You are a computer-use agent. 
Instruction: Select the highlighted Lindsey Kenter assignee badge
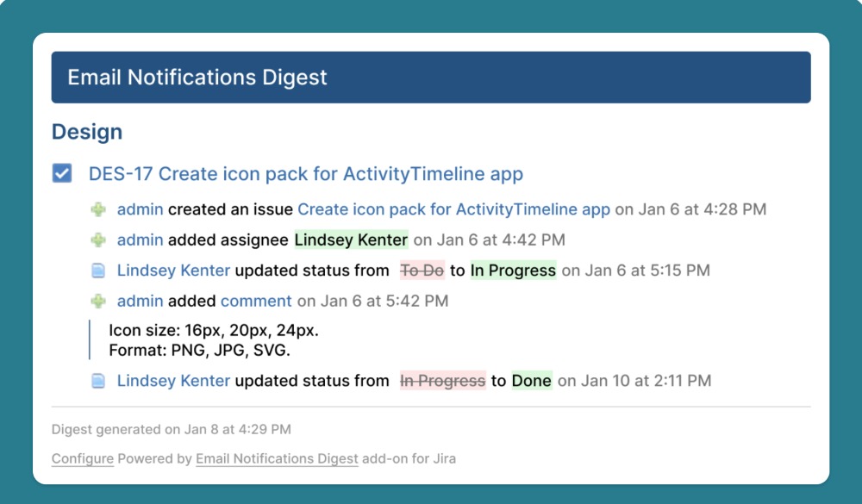pyautogui.click(x=350, y=240)
